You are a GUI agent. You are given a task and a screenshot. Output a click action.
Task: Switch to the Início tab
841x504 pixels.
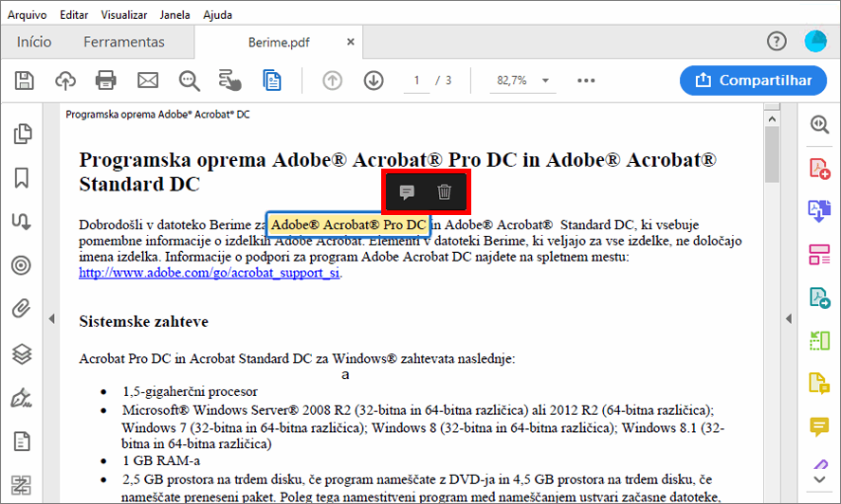click(34, 42)
